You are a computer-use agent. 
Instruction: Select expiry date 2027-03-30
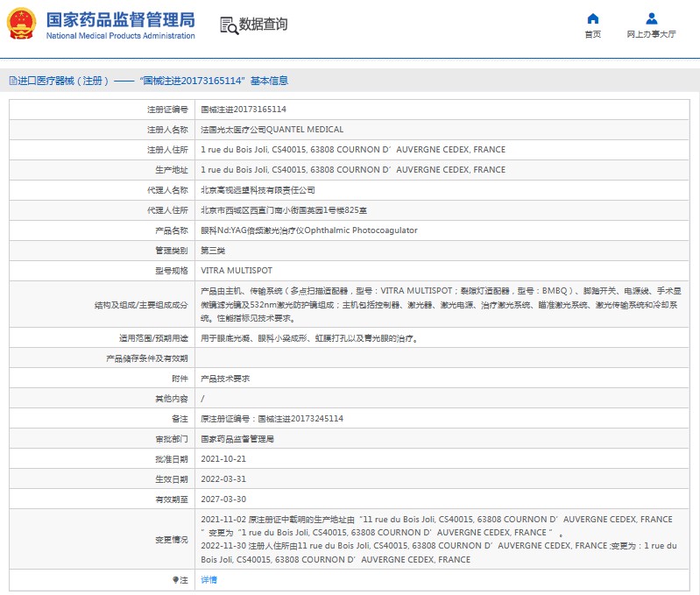[x=223, y=499]
